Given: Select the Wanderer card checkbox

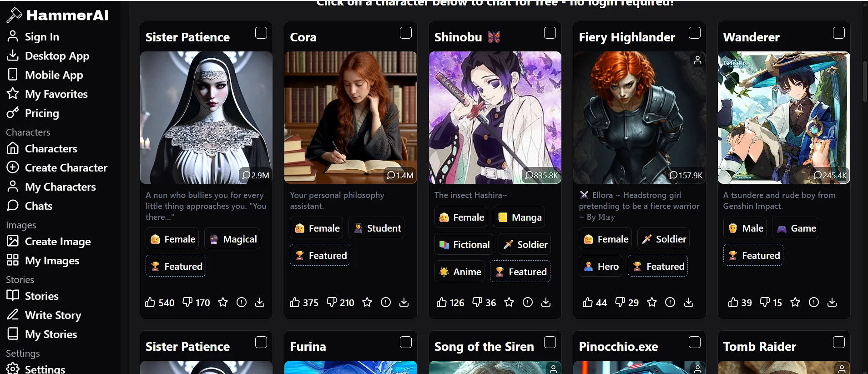Looking at the screenshot, I should (x=839, y=33).
